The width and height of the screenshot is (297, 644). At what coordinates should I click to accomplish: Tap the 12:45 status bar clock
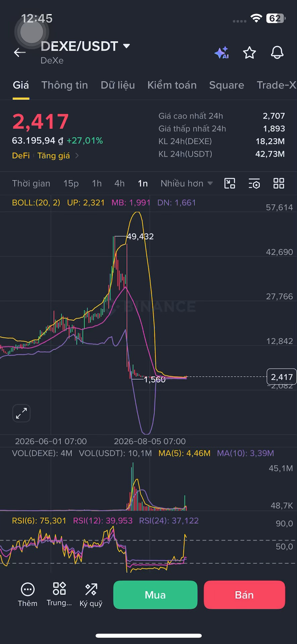[x=37, y=18]
